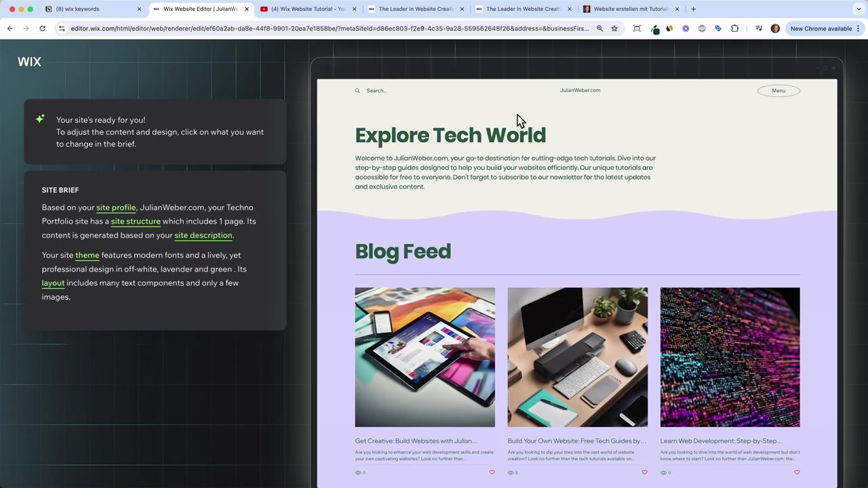Open site information icon in address bar
Screen dimensions: 868x488
[62, 28]
